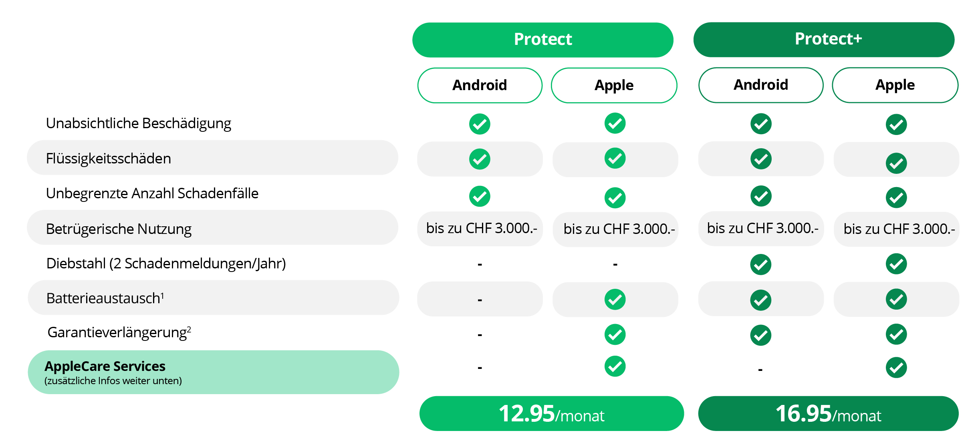Viewport: 980px width, 441px height.
Task: Choose Apple under the Protect+ plan
Action: click(x=895, y=85)
